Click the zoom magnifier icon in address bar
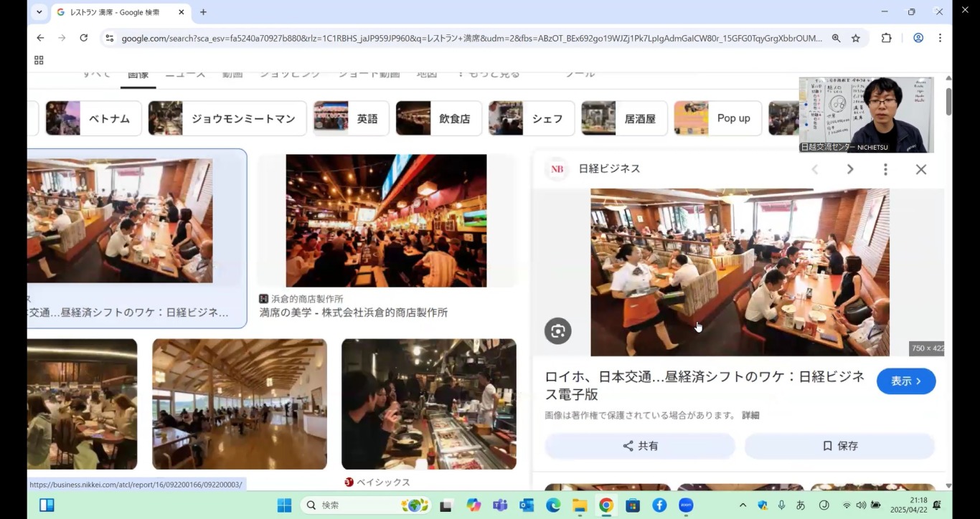This screenshot has width=980, height=519. [x=836, y=39]
